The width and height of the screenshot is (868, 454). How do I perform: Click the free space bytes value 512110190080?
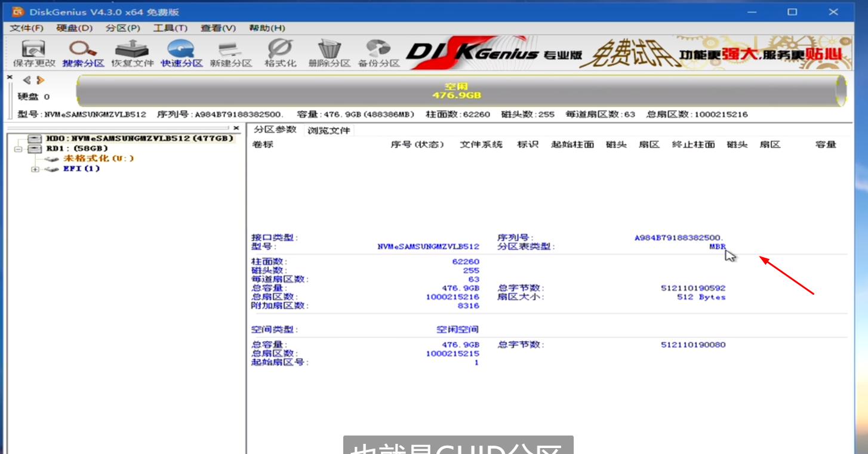693,345
